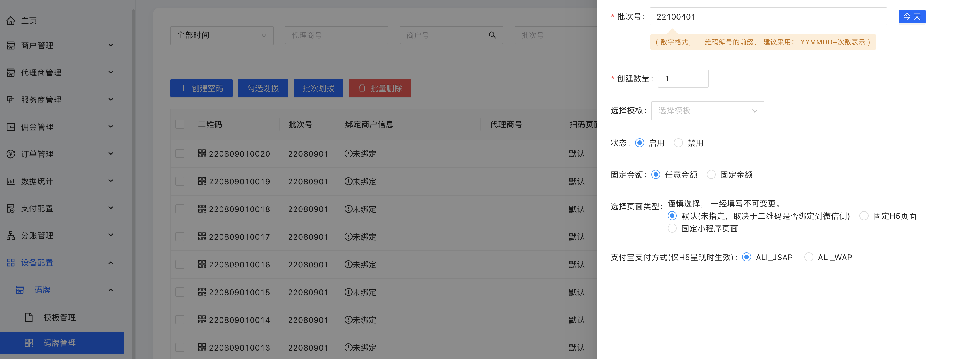Open the 选择模板 dropdown
Image resolution: width=980 pixels, height=359 pixels.
point(707,111)
